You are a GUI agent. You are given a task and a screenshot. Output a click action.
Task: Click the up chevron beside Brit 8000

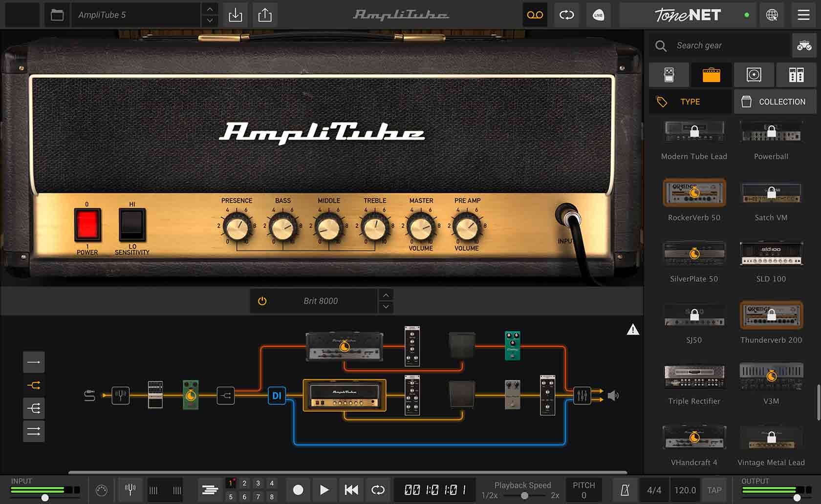(386, 295)
